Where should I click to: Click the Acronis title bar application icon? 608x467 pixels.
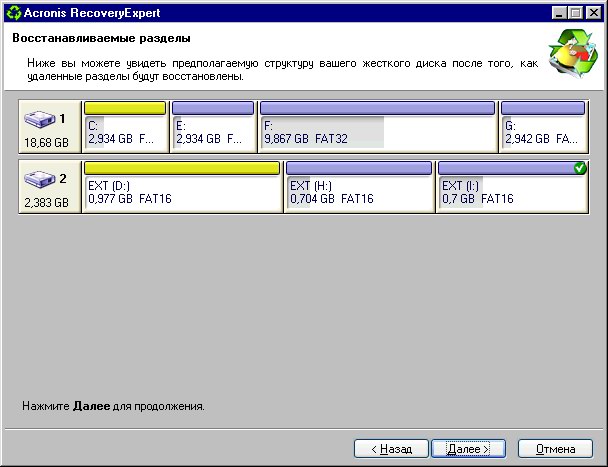pos(12,11)
